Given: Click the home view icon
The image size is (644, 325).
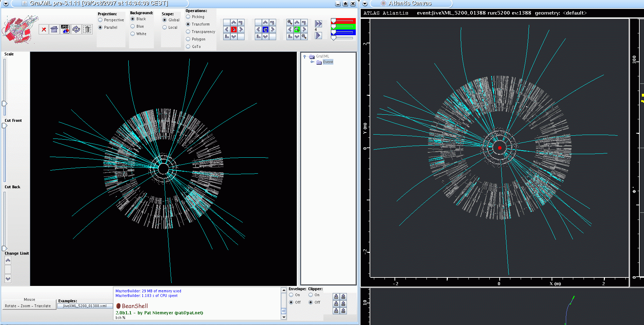Looking at the screenshot, I should [54, 29].
